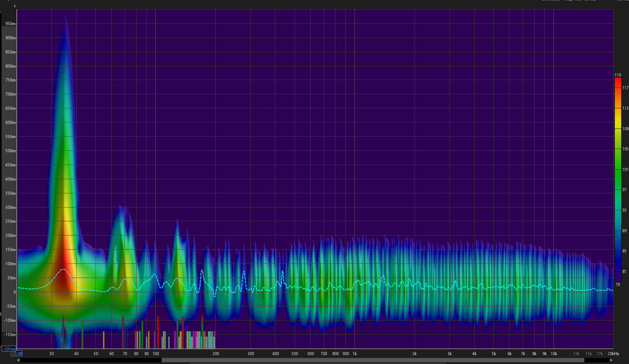Click the gray horizontal scrollbar thumb
Image resolution: width=629 pixels, height=364 pixels.
point(373,360)
